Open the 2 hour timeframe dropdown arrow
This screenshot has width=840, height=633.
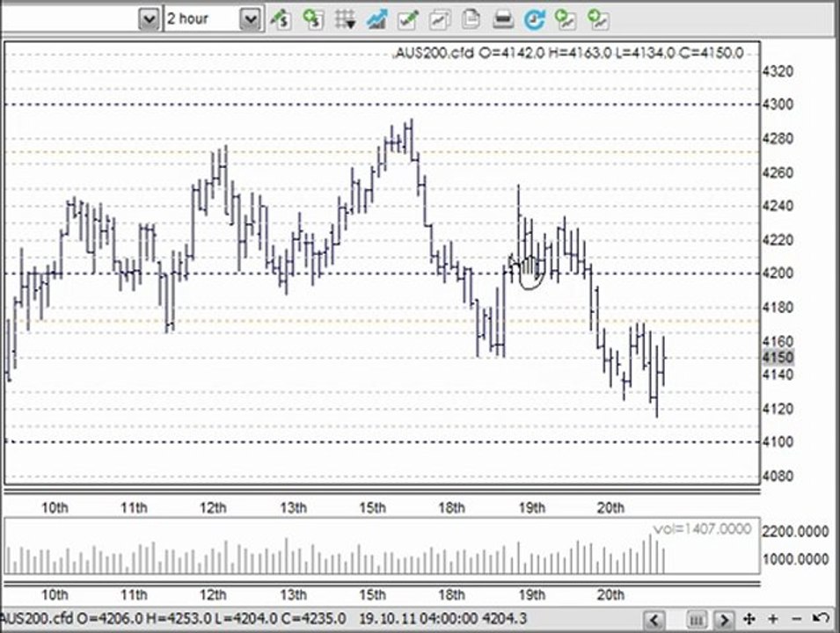click(x=249, y=20)
